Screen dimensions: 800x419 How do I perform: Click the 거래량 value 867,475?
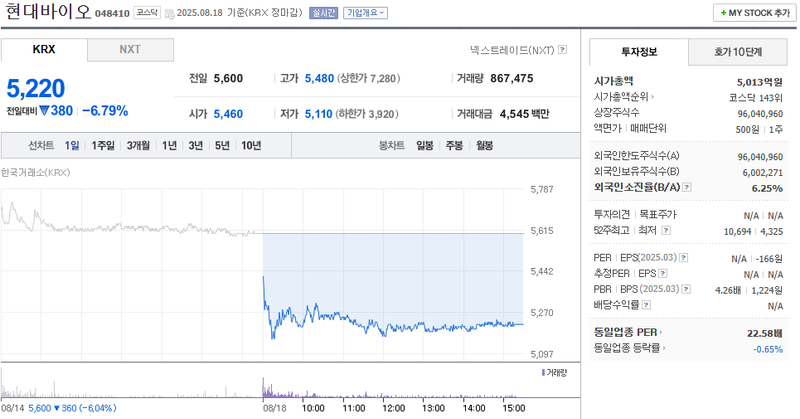[x=512, y=79]
